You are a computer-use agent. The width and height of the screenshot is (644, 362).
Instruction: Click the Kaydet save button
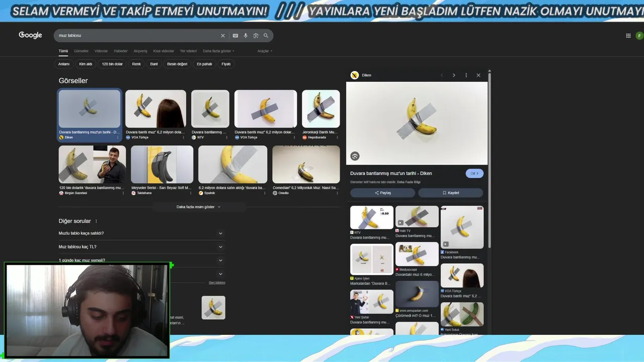point(451,193)
